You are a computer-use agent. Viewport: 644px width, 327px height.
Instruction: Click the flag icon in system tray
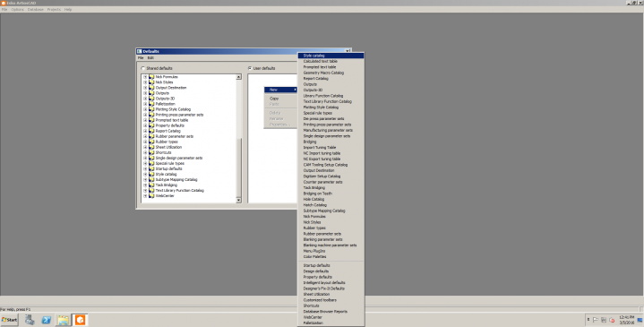click(x=596, y=320)
